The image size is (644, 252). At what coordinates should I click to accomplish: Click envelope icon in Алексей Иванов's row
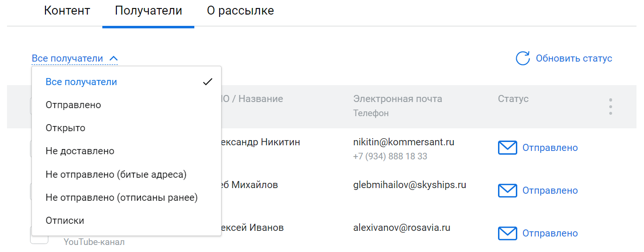[x=507, y=233]
